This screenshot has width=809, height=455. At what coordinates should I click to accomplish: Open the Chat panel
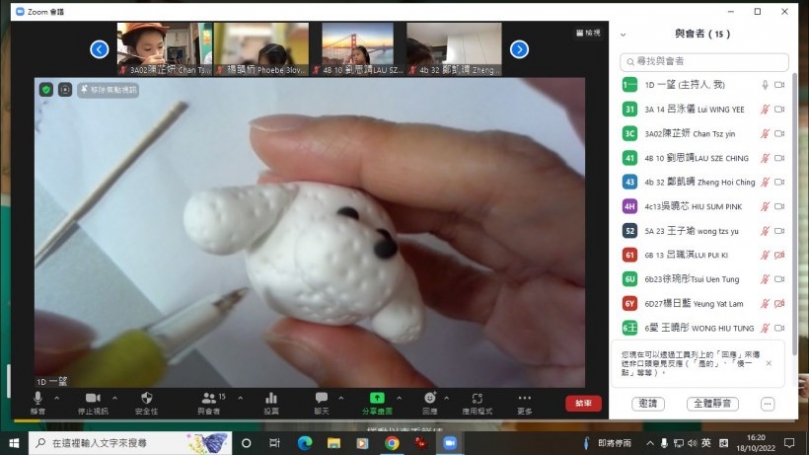point(321,402)
